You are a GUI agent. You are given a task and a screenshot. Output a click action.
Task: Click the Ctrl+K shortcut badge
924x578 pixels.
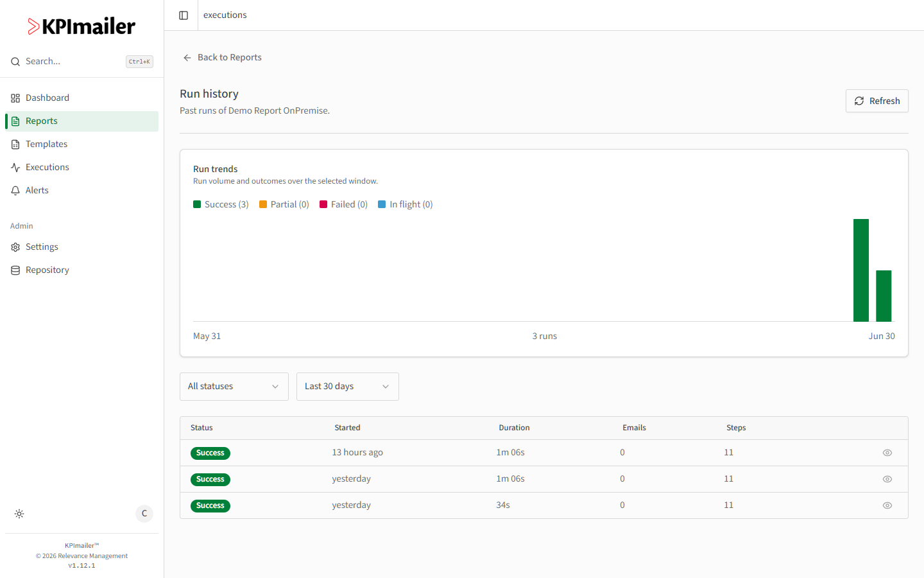click(x=139, y=62)
